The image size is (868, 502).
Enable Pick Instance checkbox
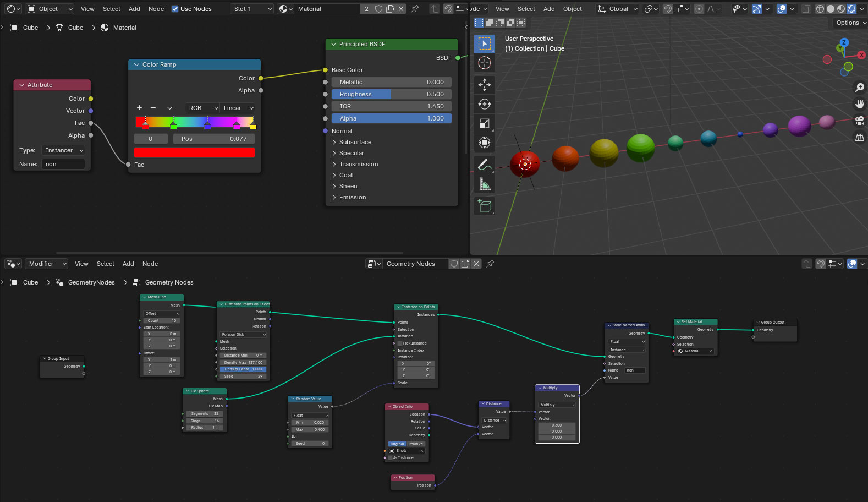(400, 343)
